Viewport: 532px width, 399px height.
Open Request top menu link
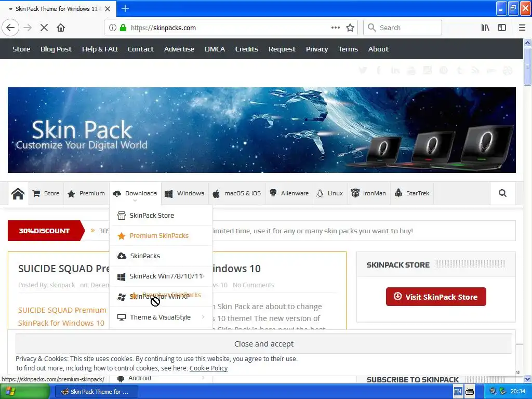[282, 49]
